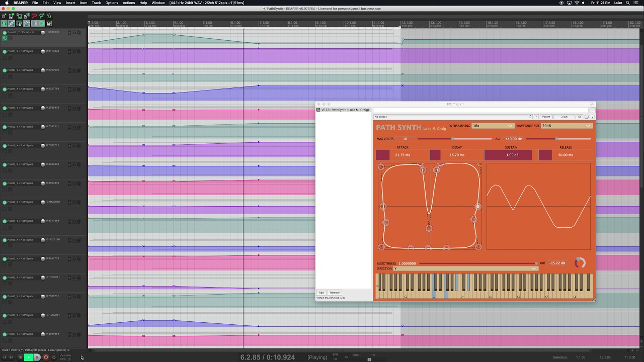Open the Actions menu
Screen dimensions: 644x362
click(x=129, y=3)
